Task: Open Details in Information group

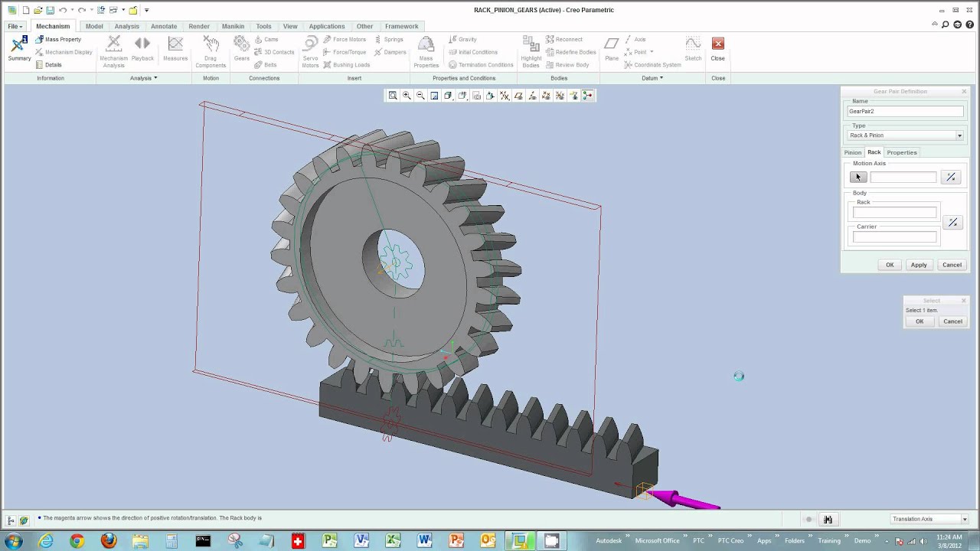Action: point(48,65)
